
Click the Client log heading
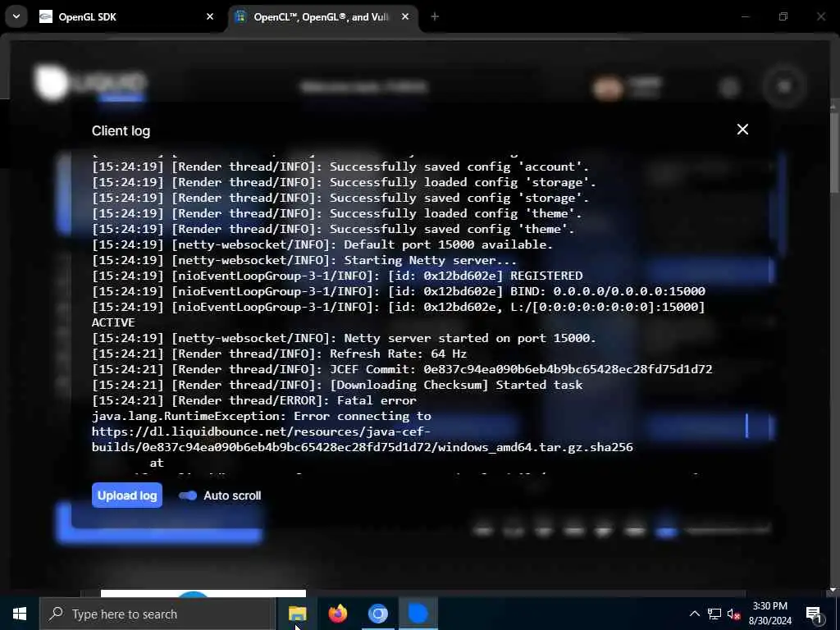coord(121,130)
